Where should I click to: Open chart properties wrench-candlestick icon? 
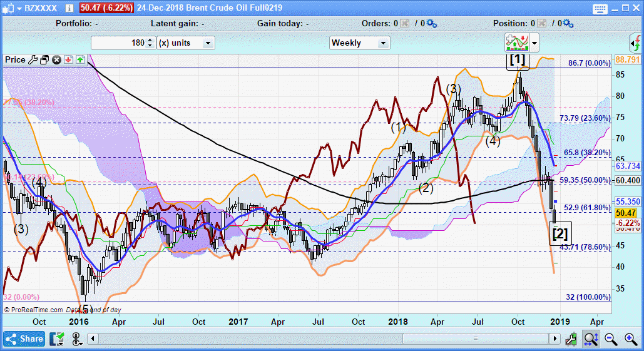(571, 338)
